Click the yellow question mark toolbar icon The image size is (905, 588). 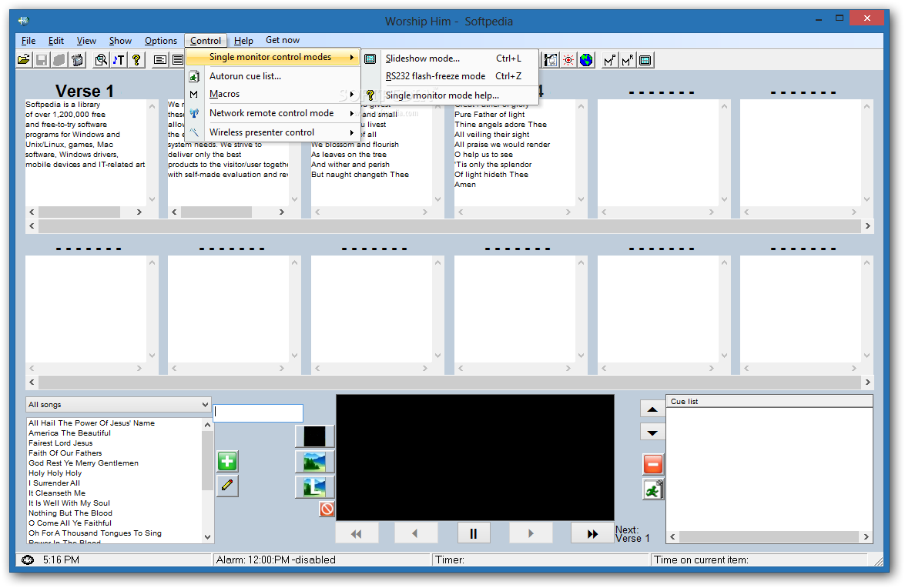(x=137, y=60)
